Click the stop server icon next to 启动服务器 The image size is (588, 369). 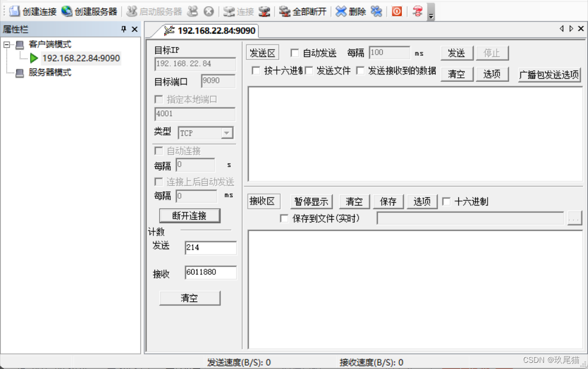point(193,12)
